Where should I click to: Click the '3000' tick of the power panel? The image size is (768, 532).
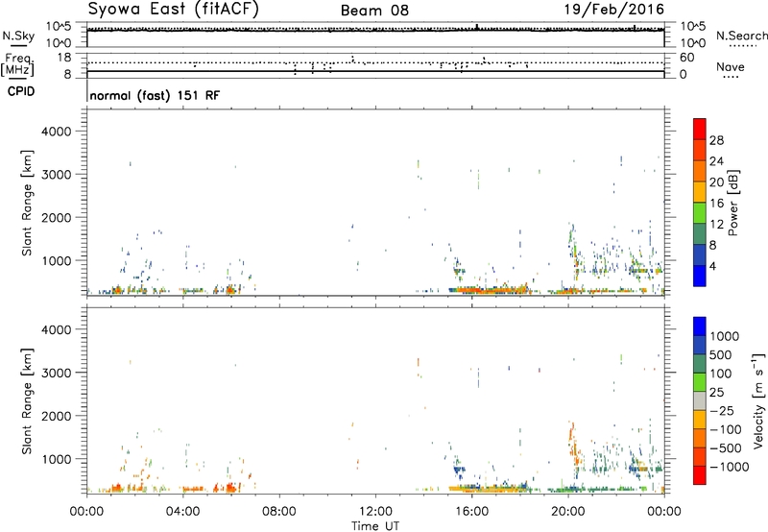coord(56,175)
